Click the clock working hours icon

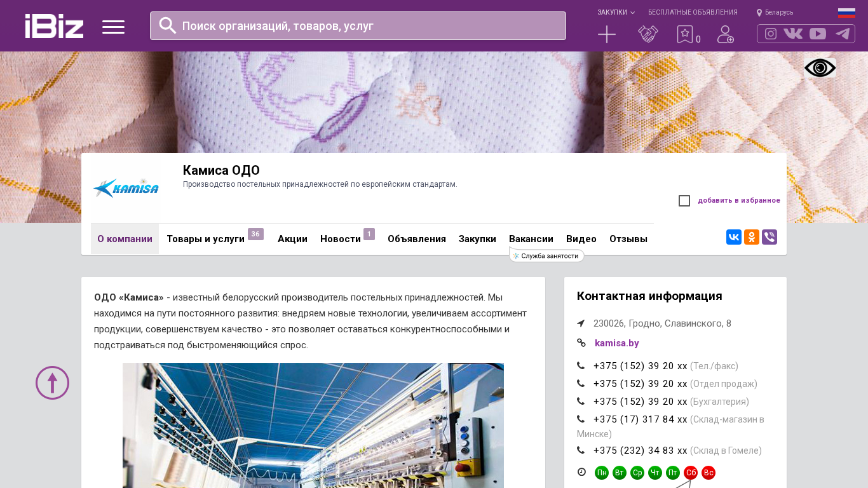[x=581, y=472]
